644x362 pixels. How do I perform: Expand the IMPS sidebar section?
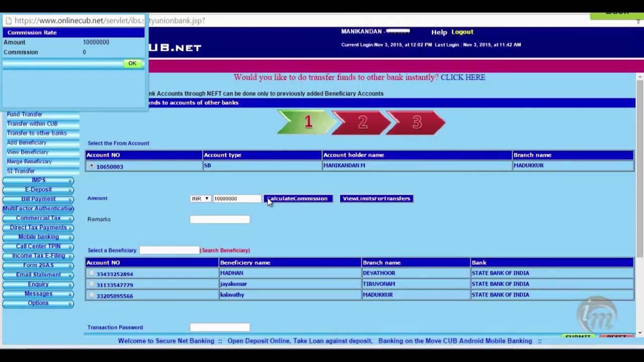[38, 180]
